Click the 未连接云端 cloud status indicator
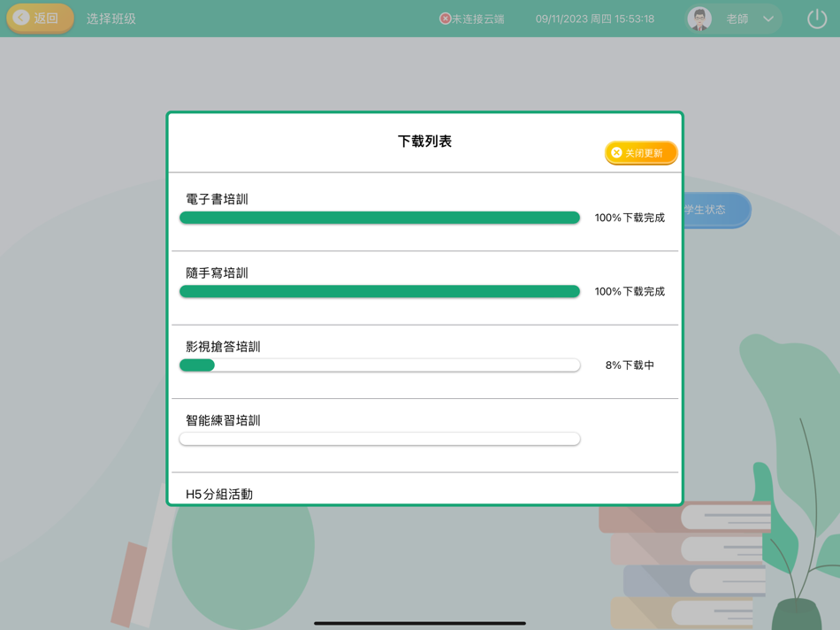840x630 pixels. coord(472,19)
